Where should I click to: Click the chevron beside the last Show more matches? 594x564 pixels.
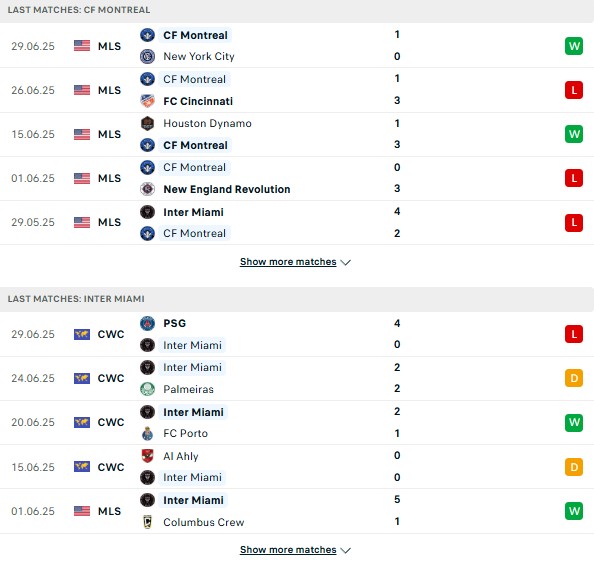pos(345,550)
